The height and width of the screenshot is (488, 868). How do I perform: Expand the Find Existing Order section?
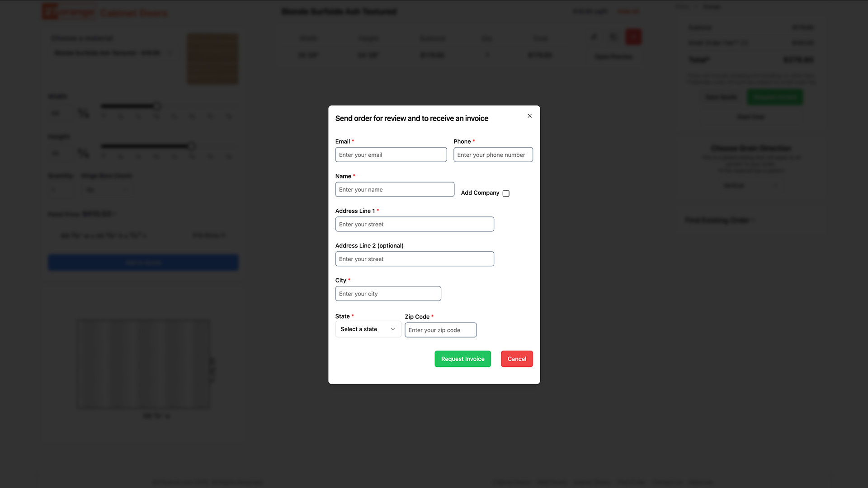(720, 220)
